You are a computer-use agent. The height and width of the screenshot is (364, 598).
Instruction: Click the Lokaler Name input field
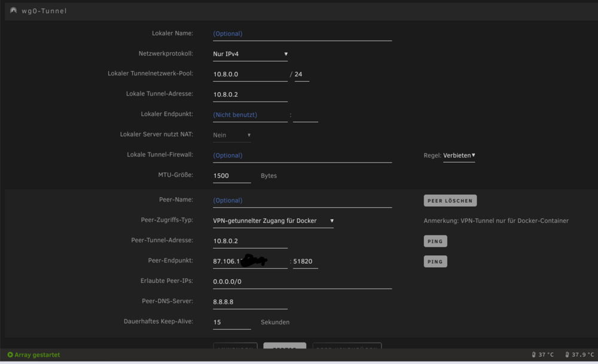302,33
